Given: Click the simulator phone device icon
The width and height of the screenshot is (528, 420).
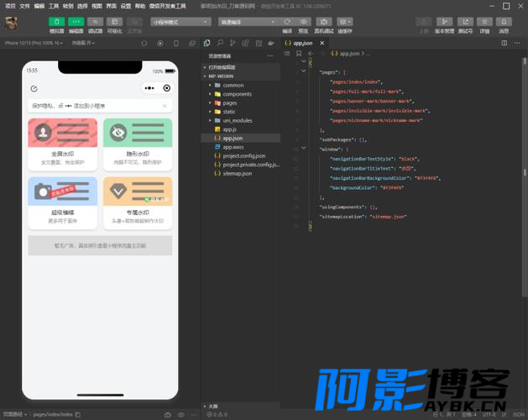Looking at the screenshot, I should (x=176, y=43).
